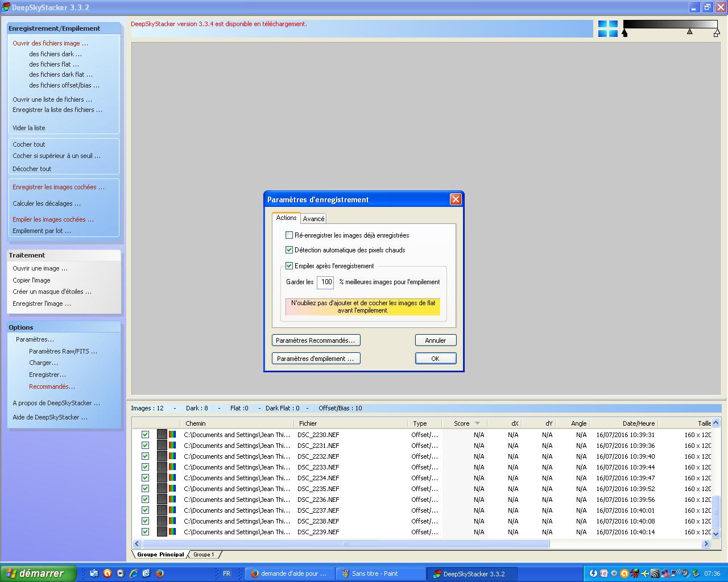This screenshot has width=728, height=582.
Task: Click the Score column sort arrow
Action: coord(477,423)
